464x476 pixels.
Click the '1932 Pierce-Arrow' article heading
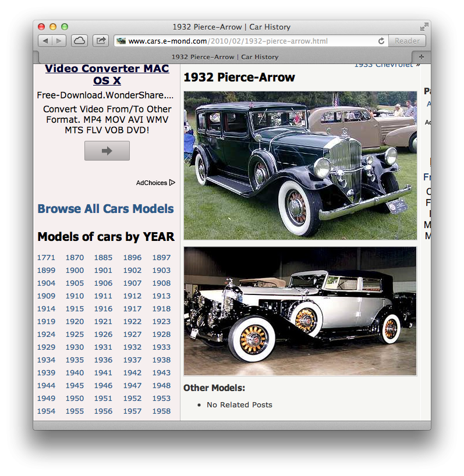point(239,77)
